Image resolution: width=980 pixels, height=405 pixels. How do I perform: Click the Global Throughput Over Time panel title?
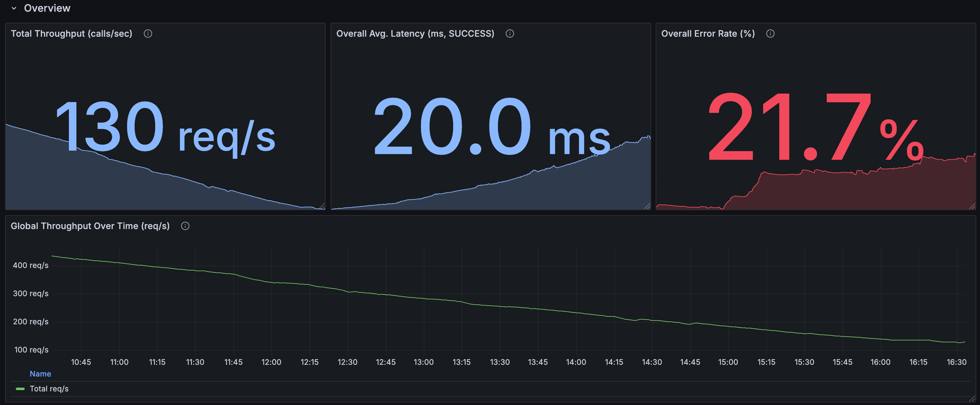click(x=90, y=226)
